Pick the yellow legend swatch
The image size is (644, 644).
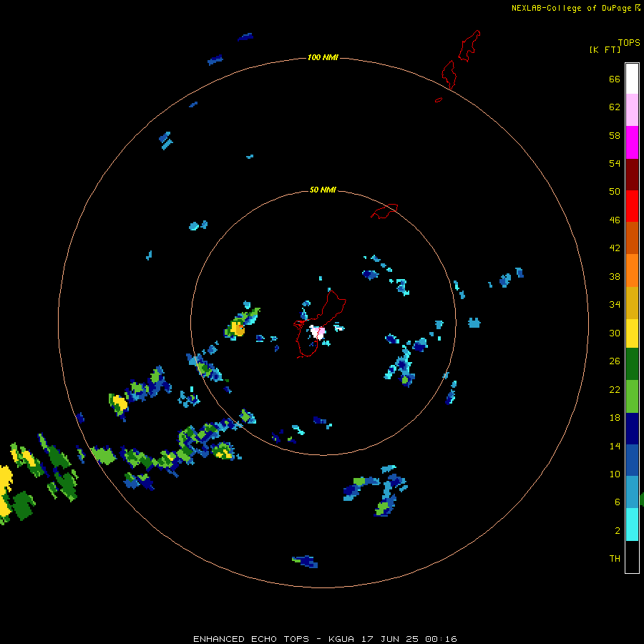point(632,333)
